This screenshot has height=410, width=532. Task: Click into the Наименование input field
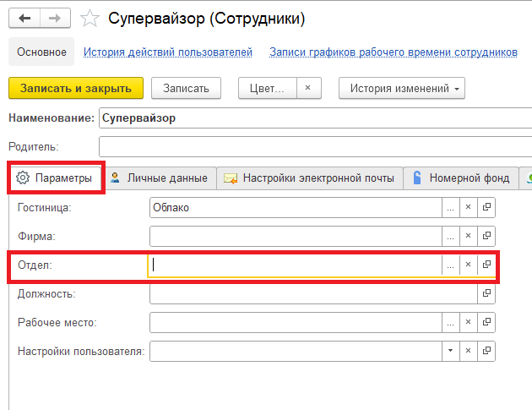[x=316, y=118]
